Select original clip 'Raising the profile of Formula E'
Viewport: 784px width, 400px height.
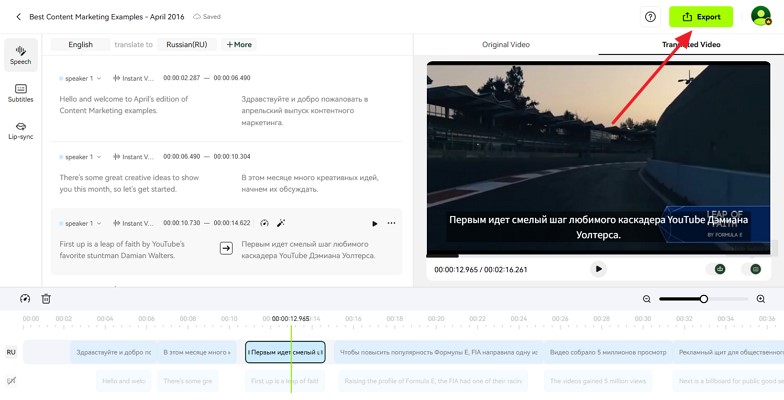[433, 381]
